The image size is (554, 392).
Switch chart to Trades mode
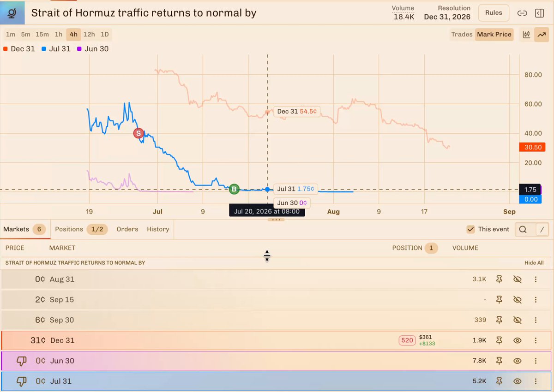click(462, 35)
